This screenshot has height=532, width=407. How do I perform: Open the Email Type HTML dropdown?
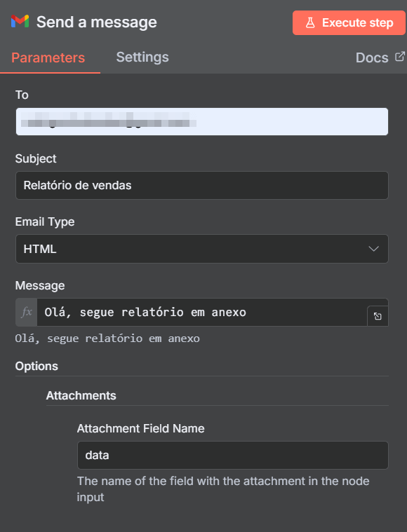[202, 249]
